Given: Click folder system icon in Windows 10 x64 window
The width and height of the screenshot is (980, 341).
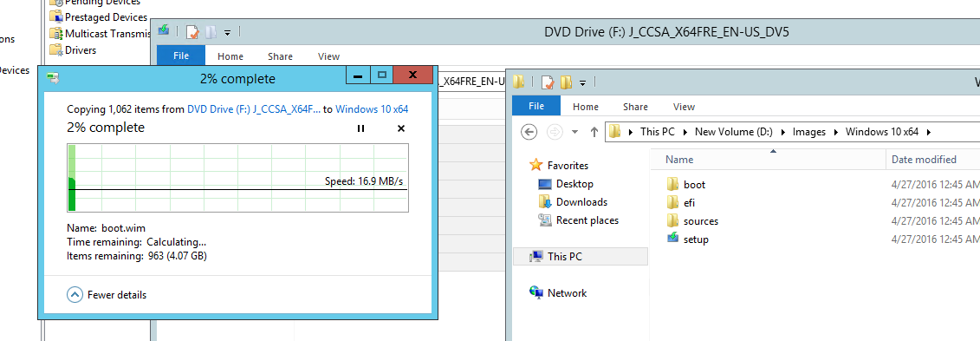Looking at the screenshot, I should click(518, 82).
